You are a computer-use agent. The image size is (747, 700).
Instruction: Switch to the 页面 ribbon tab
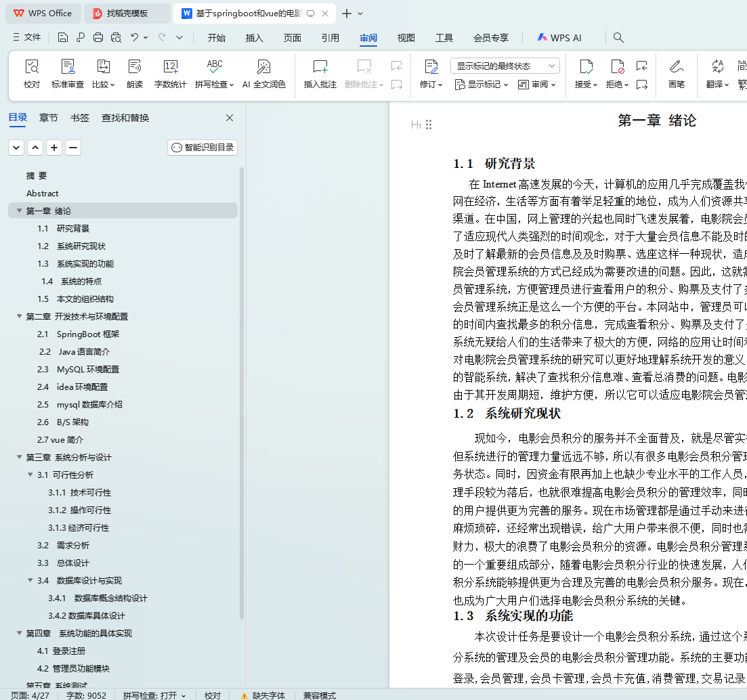tap(293, 38)
